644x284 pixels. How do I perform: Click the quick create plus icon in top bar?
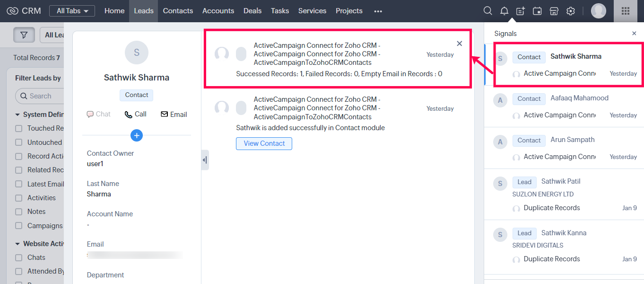(521, 11)
